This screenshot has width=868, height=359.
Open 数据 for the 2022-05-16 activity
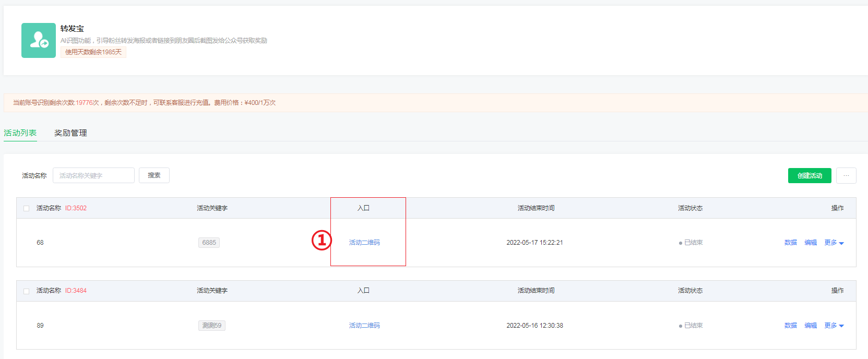click(x=791, y=326)
